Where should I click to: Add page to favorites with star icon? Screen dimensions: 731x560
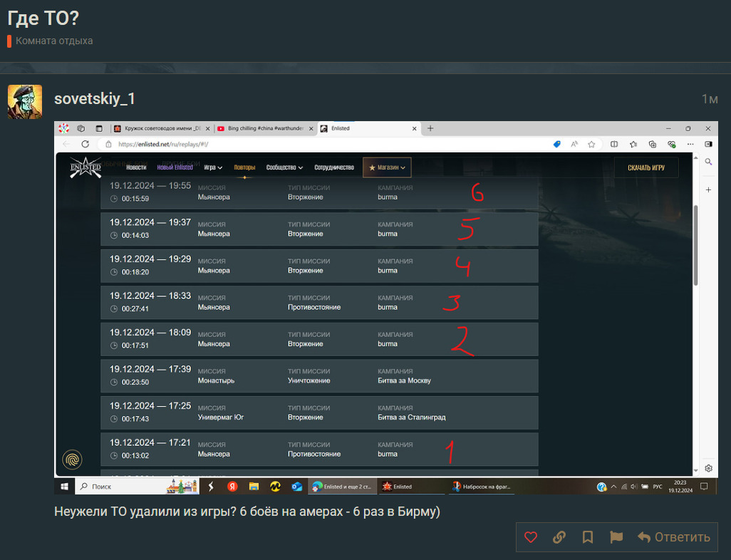click(591, 144)
